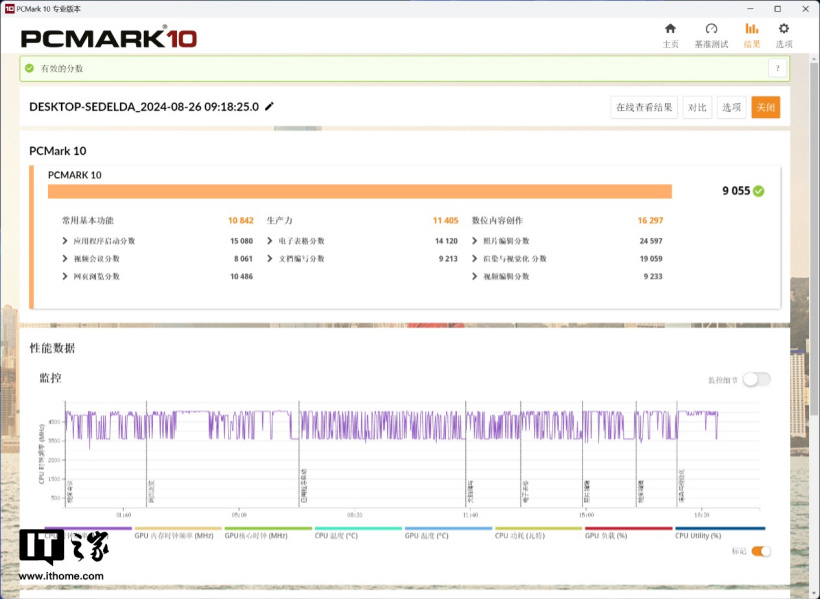The image size is (820, 599).
Task: Switch to the Results (结果) tab
Action: (751, 35)
